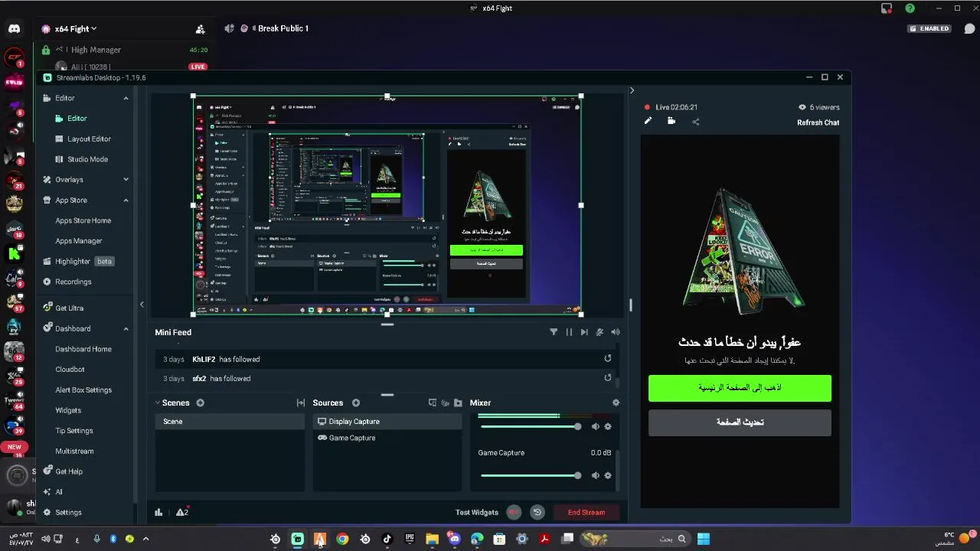Toggle the REC recording button

[514, 512]
